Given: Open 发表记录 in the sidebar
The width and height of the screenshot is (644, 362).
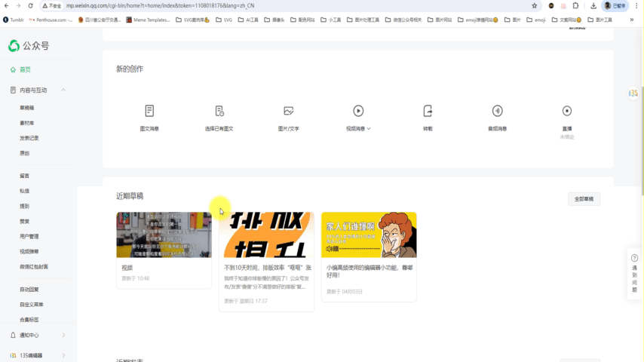Looking at the screenshot, I should click(x=29, y=138).
